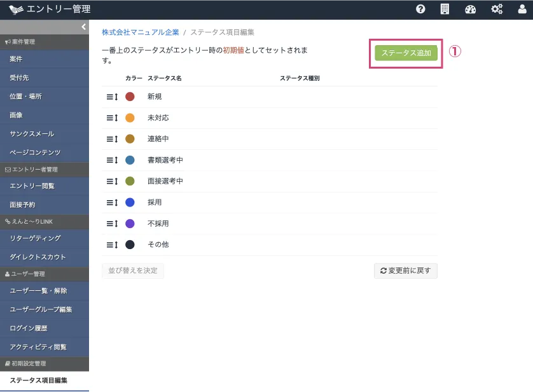This screenshot has height=392, width=533.
Task: Click the company building icon in header
Action: pyautogui.click(x=445, y=9)
